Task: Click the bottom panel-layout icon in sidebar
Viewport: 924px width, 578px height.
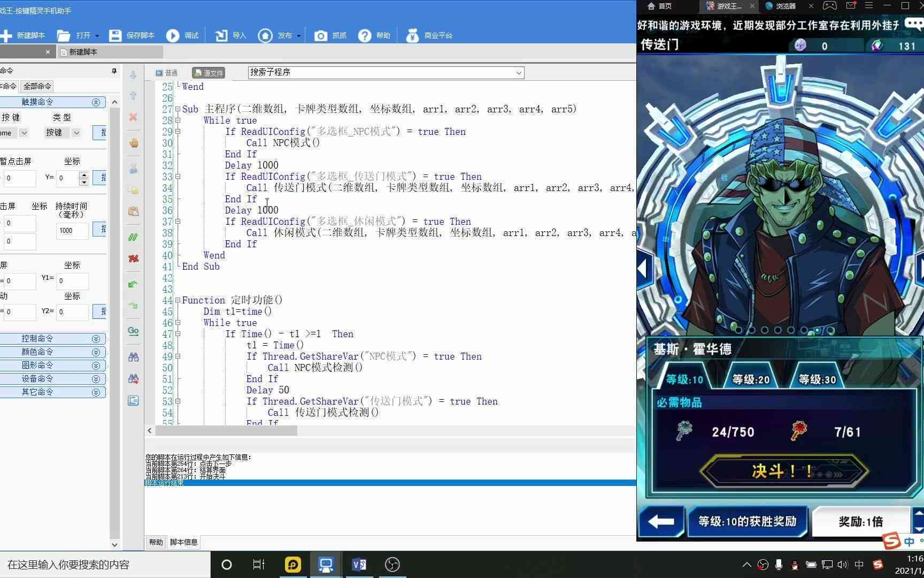Action: (x=133, y=401)
